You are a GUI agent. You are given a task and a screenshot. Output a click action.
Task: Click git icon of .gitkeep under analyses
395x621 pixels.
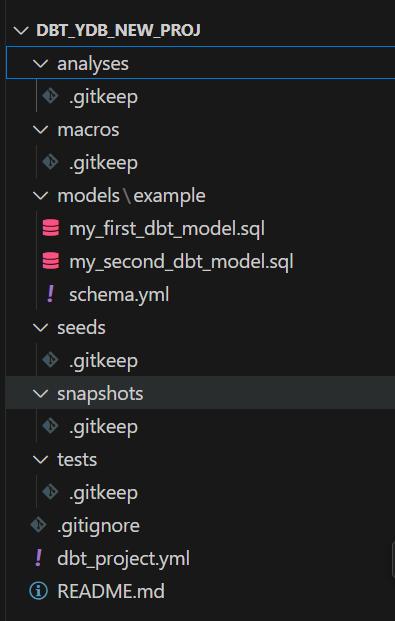(x=50, y=97)
